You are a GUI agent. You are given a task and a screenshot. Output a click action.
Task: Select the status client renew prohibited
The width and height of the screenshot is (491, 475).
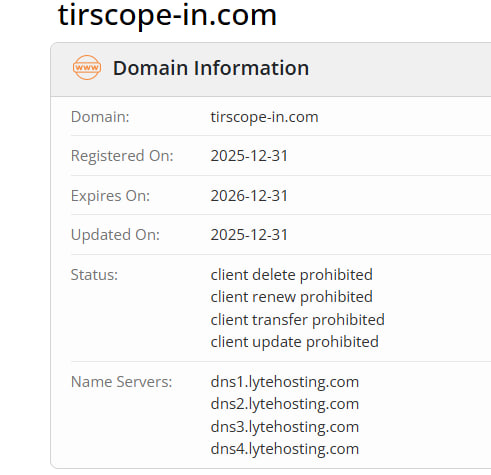pyautogui.click(x=291, y=297)
